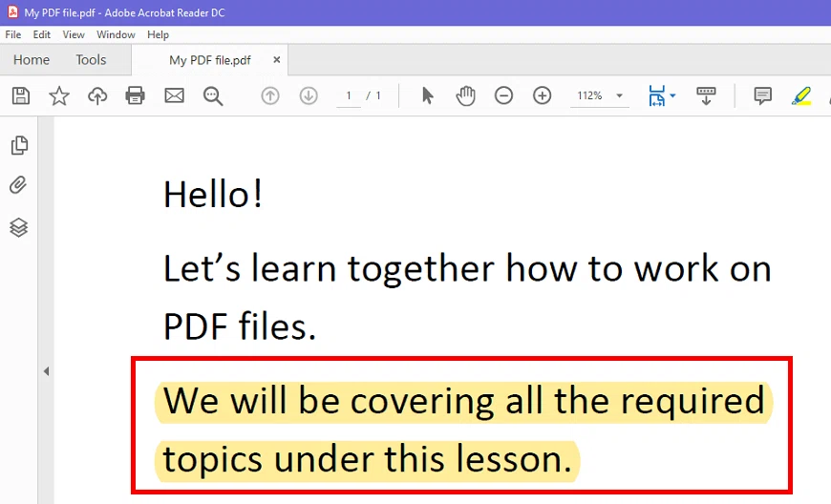831x504 pixels.
Task: Go to previous page arrow icon
Action: tap(270, 95)
